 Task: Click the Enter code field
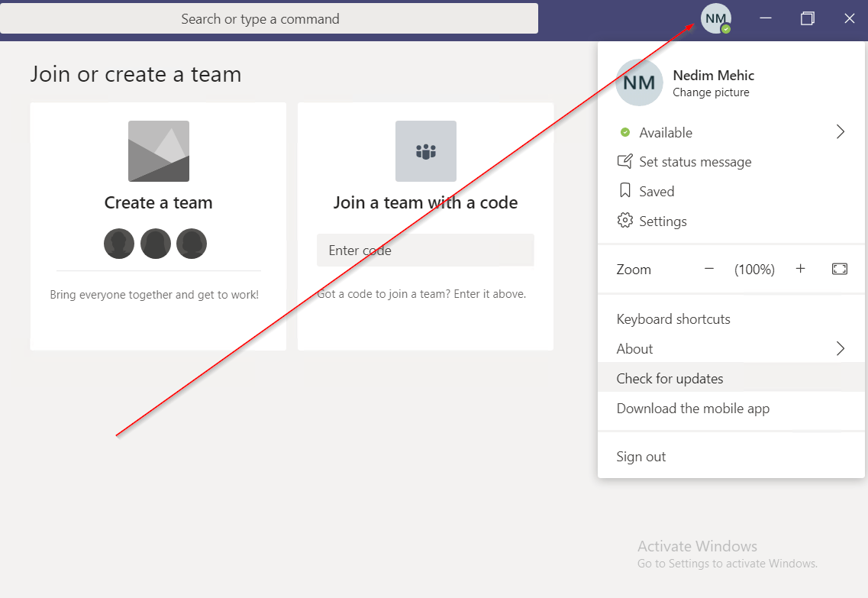tap(425, 251)
